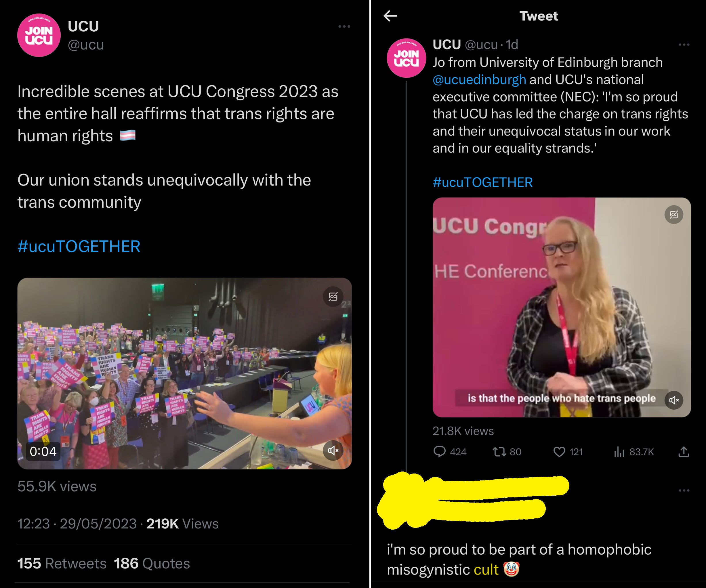706x588 pixels.
Task: Open more options on right UCU tweet
Action: coord(684,44)
